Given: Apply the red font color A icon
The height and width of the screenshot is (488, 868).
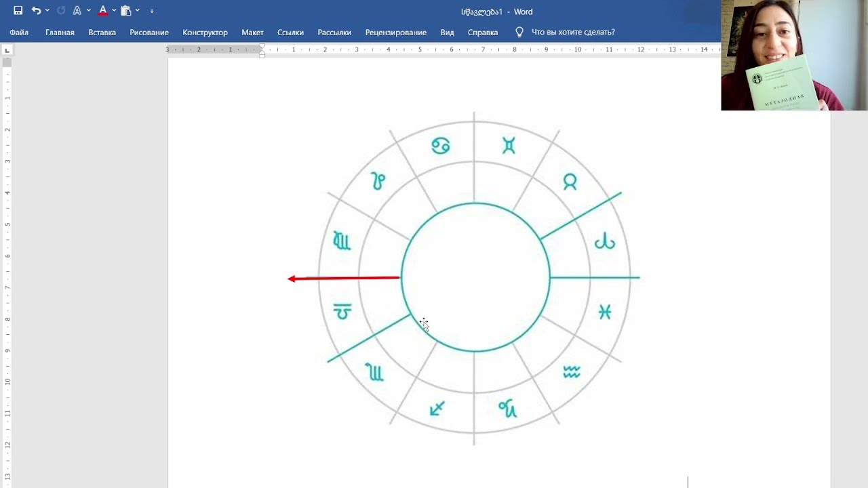Looking at the screenshot, I should pos(103,11).
